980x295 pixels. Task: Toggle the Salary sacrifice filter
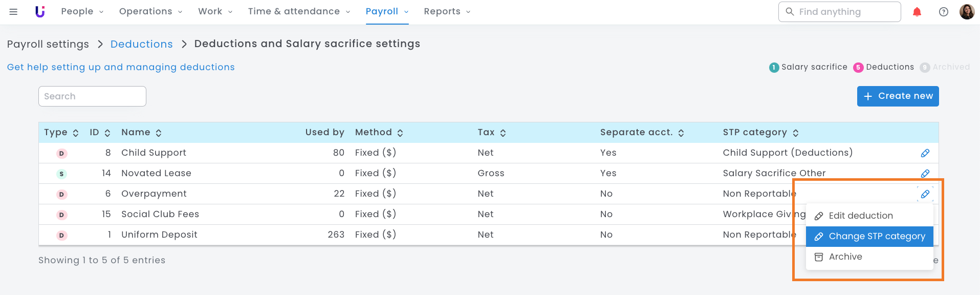pyautogui.click(x=808, y=67)
